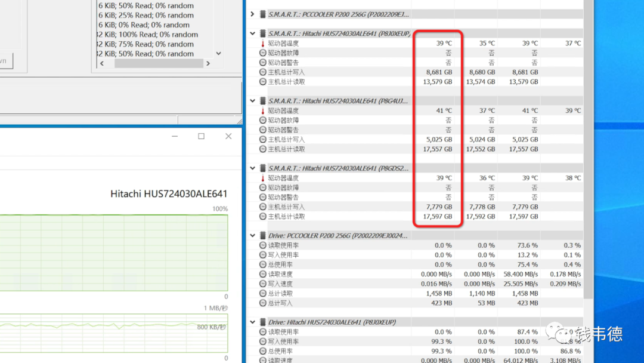The image size is (644, 363).
Task: Click the 73.6 % maximum read usage value
Action: coord(527,245)
